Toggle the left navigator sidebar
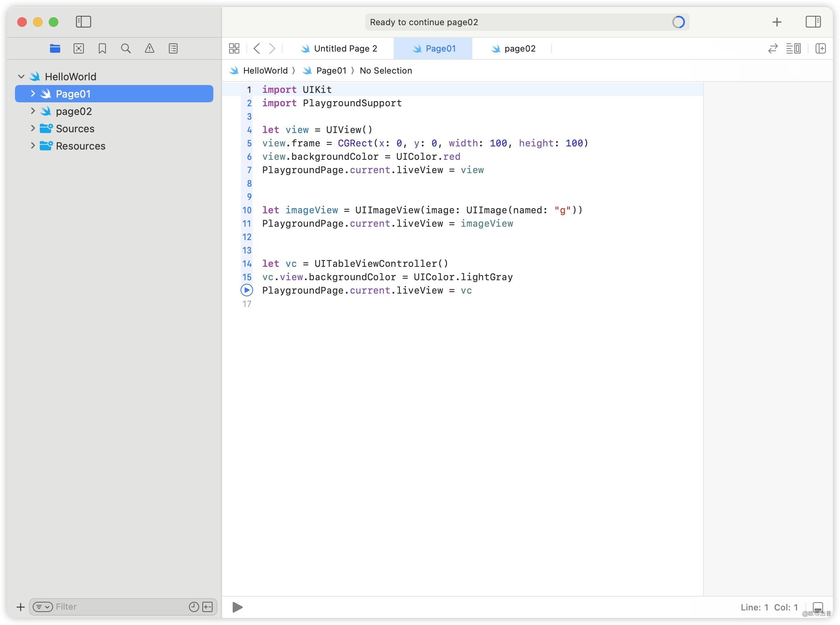This screenshot has height=625, width=840. 83,22
